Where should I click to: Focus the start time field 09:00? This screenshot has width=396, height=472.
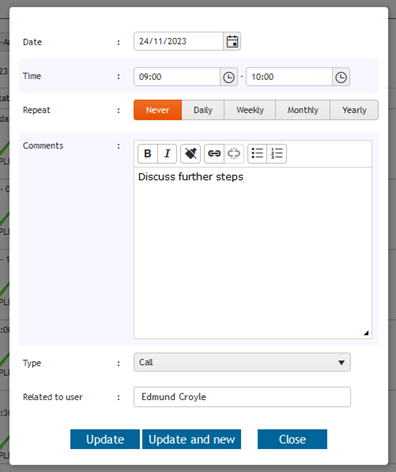coord(177,77)
